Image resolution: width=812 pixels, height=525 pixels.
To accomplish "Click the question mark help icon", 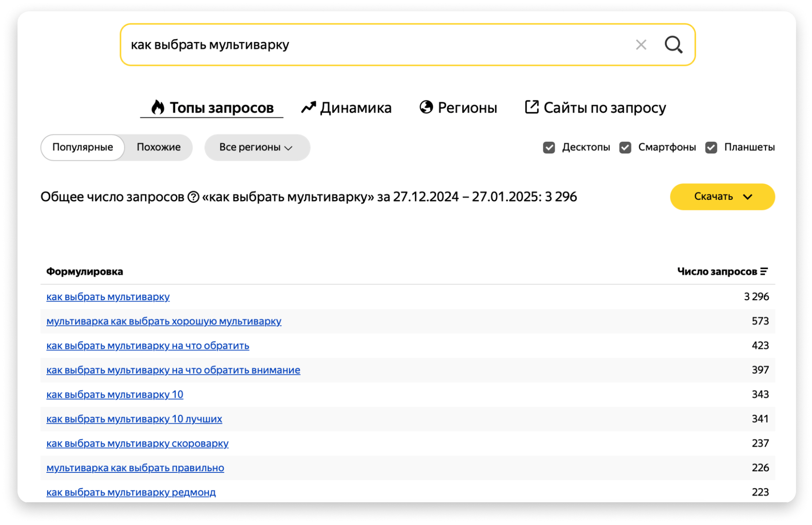I will tap(193, 197).
